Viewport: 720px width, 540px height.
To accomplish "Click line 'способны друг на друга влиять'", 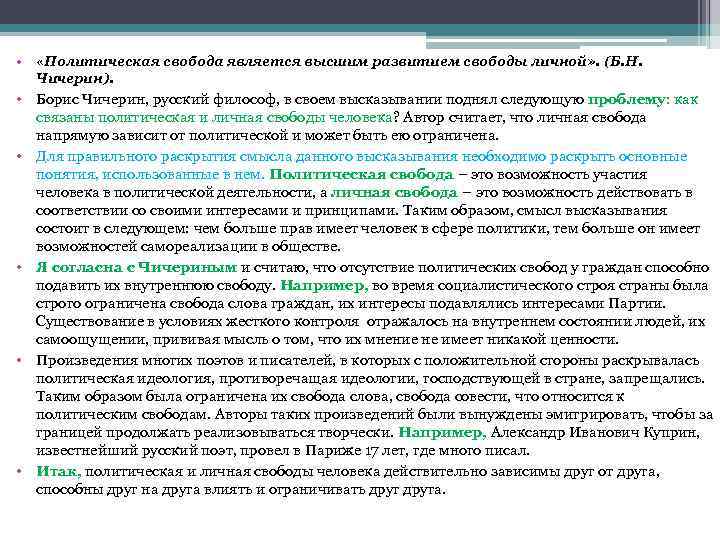I will tap(241, 489).
